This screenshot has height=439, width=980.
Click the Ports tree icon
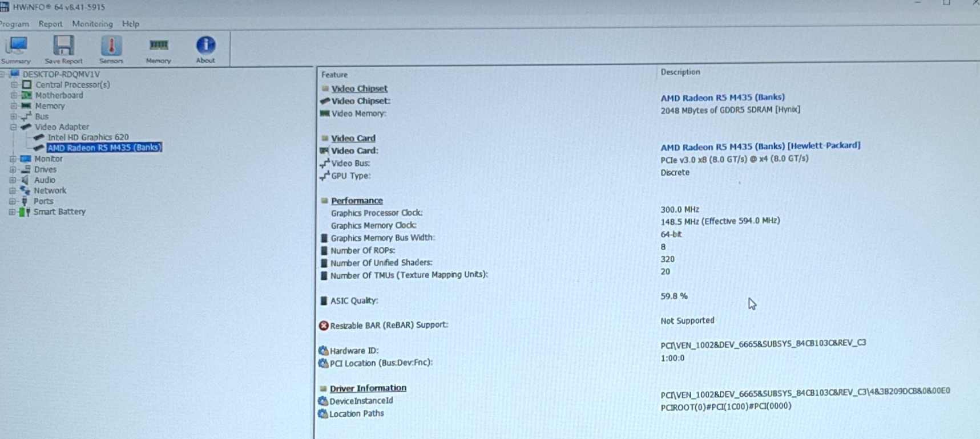25,201
